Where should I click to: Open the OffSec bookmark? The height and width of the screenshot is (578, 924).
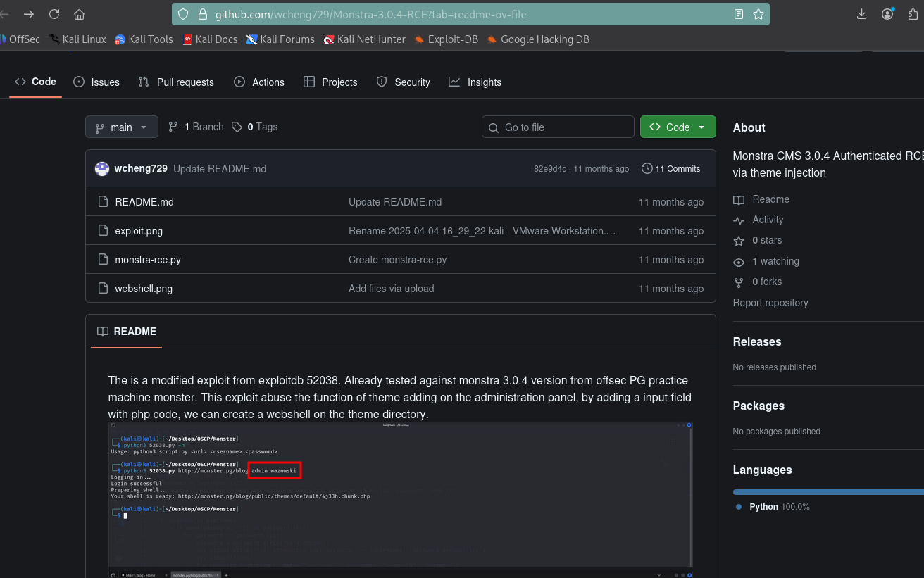[20, 39]
